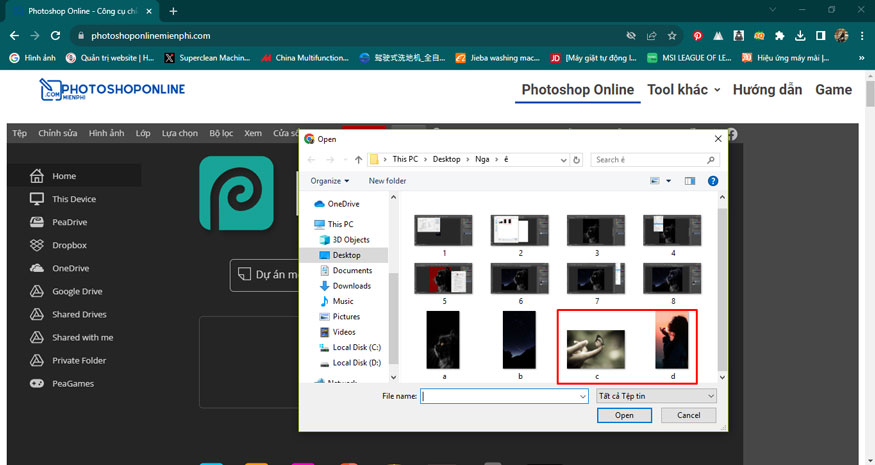The height and width of the screenshot is (465, 875).
Task: Go up one folder in Open dialog
Action: (x=358, y=160)
